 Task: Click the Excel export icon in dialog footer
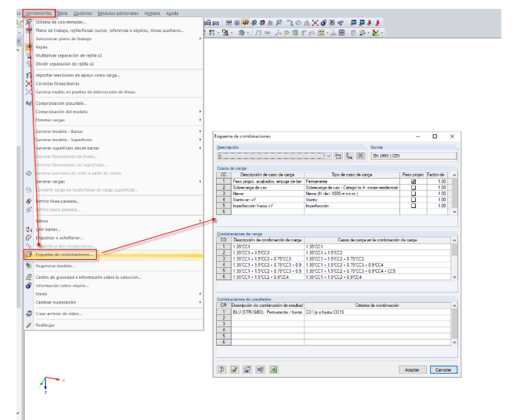click(273, 370)
